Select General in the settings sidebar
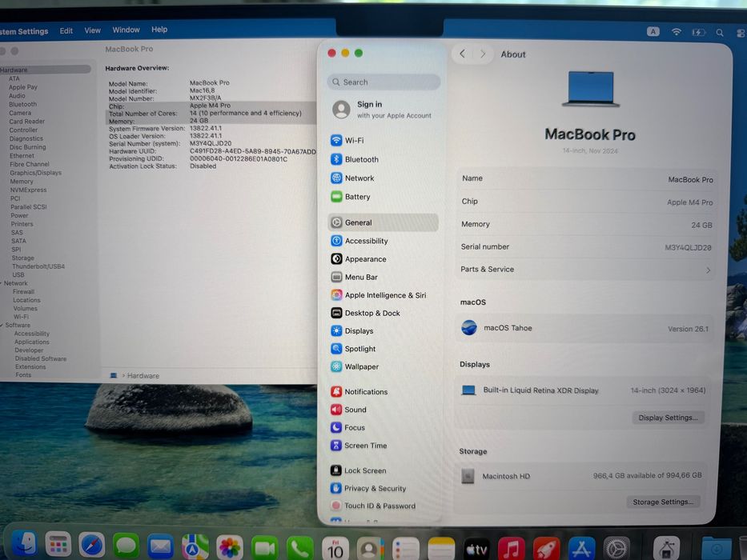The height and width of the screenshot is (560, 747). [383, 222]
